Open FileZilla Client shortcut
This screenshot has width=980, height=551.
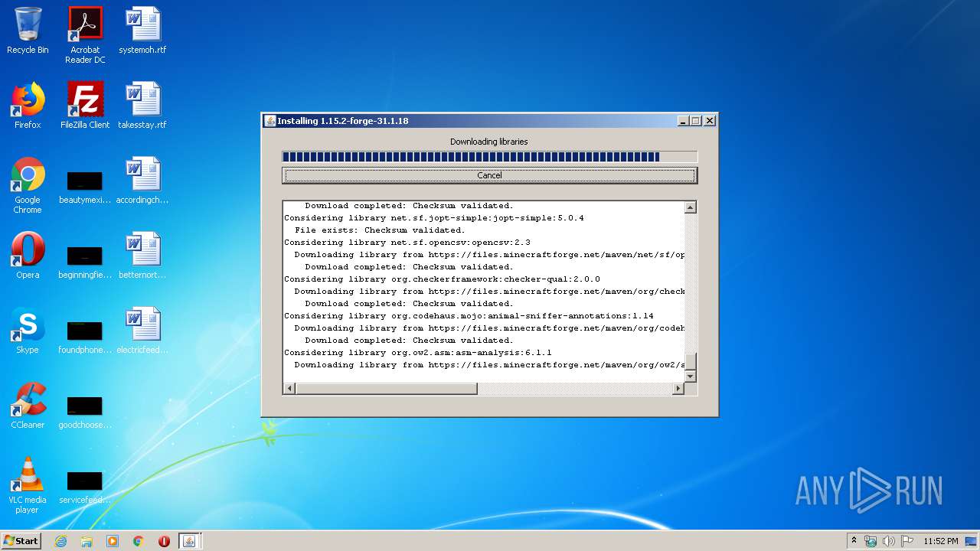coord(85,106)
